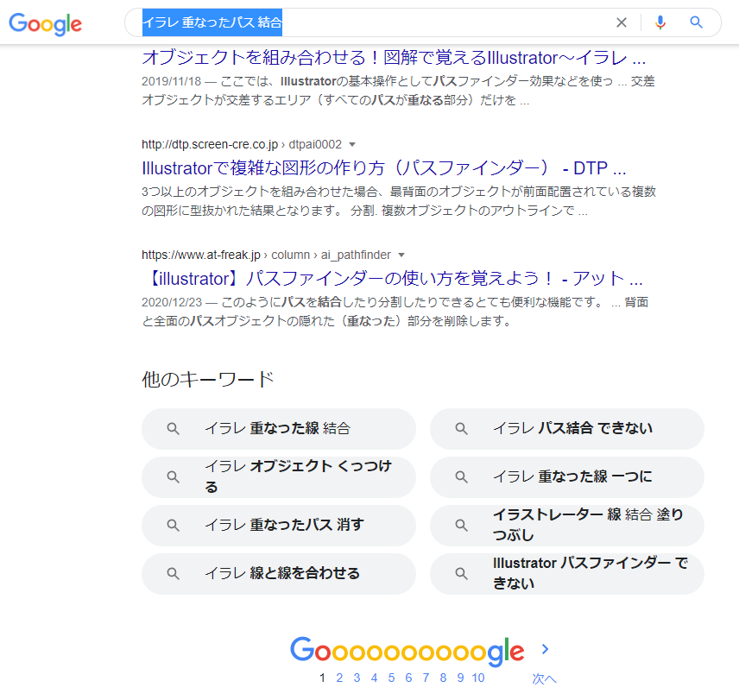Click the '次へ' next page link

tap(545, 678)
